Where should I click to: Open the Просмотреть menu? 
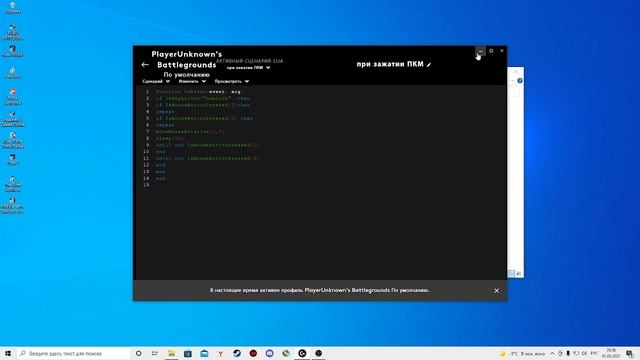point(231,81)
